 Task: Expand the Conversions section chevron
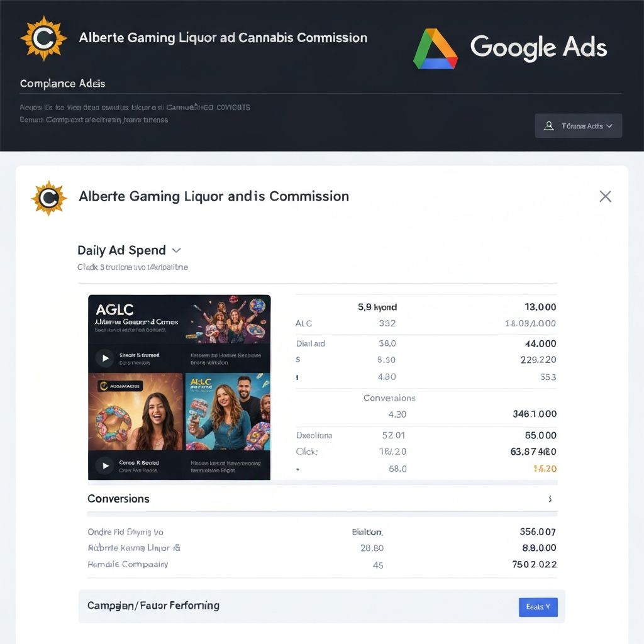(550, 499)
